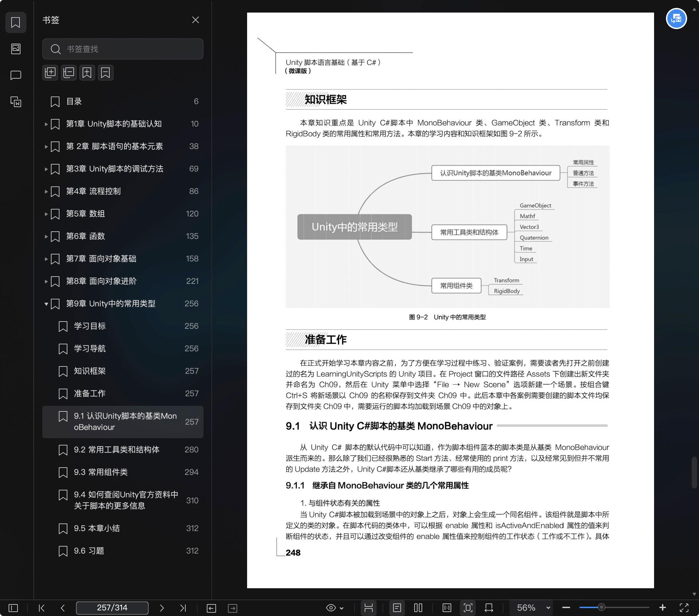This screenshot has width=699, height=616.
Task: Go to next page arrow
Action: click(162, 608)
